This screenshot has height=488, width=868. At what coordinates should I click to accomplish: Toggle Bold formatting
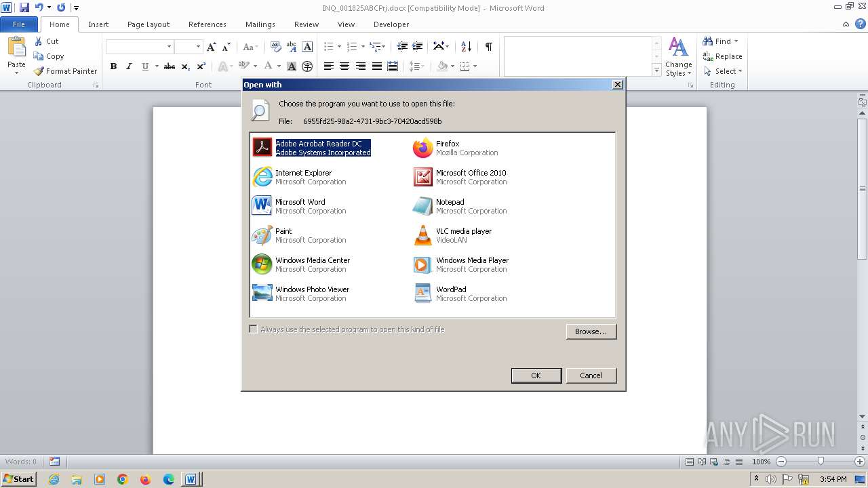click(113, 66)
